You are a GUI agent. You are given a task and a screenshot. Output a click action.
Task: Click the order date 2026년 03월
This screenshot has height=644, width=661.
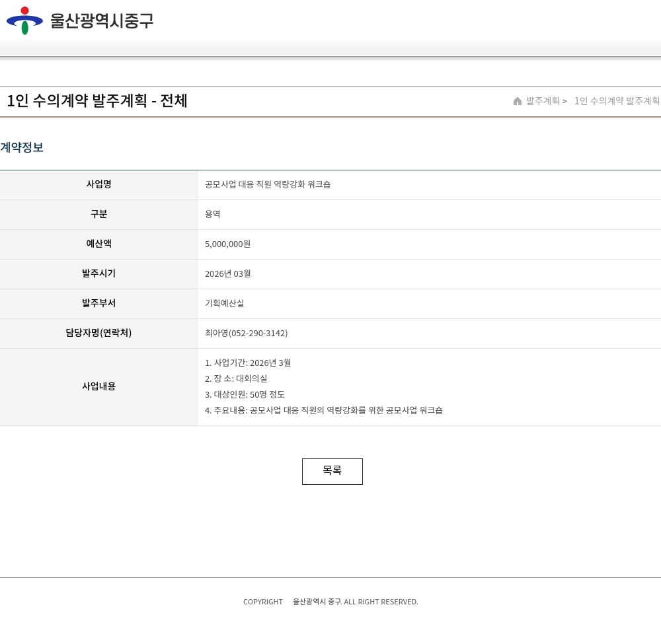[x=227, y=274]
